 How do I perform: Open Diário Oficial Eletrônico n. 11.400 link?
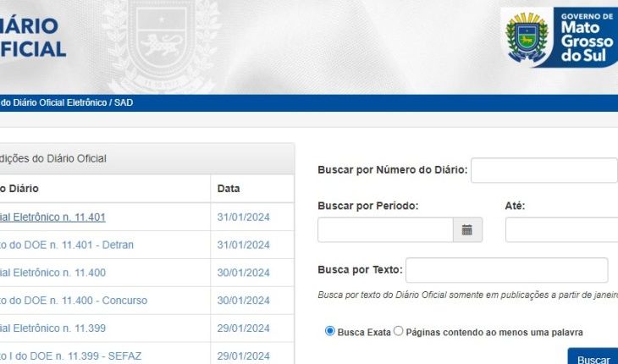52,273
